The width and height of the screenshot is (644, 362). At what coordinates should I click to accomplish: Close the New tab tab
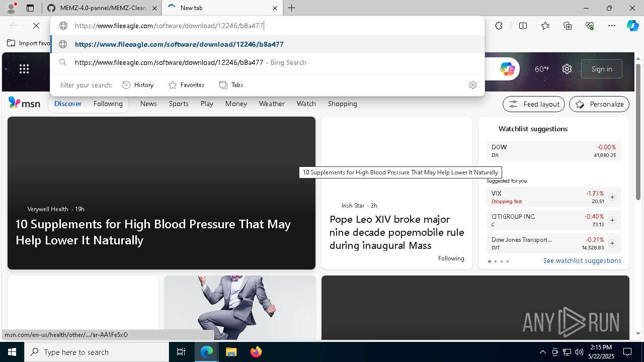275,8
